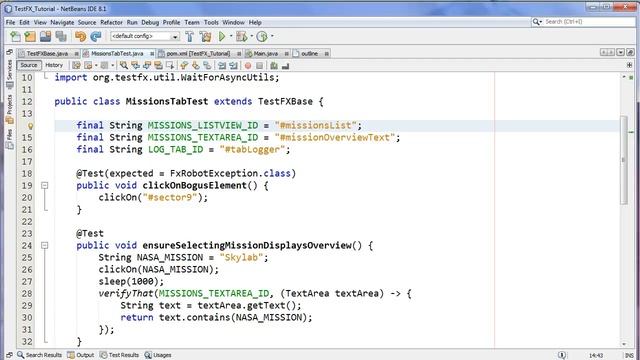Open the Run menu
This screenshot has width=640, height=360.
pos(132,22)
